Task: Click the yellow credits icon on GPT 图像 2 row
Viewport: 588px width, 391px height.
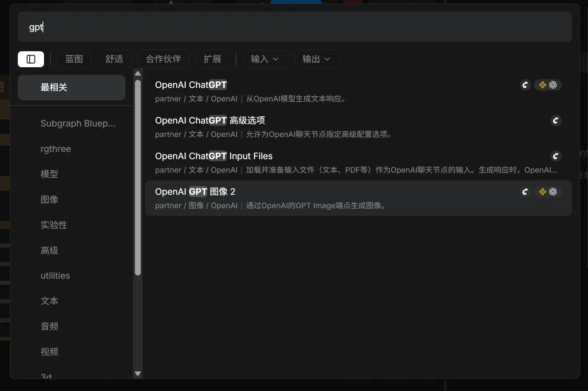Action: click(543, 192)
